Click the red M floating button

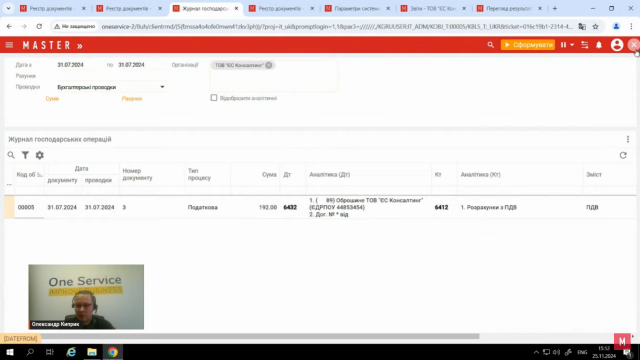tap(622, 342)
